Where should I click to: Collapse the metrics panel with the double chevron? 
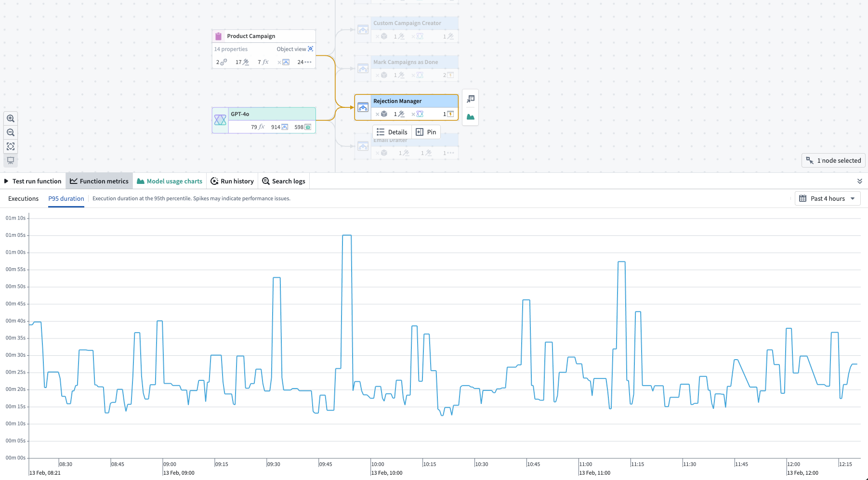tap(859, 181)
